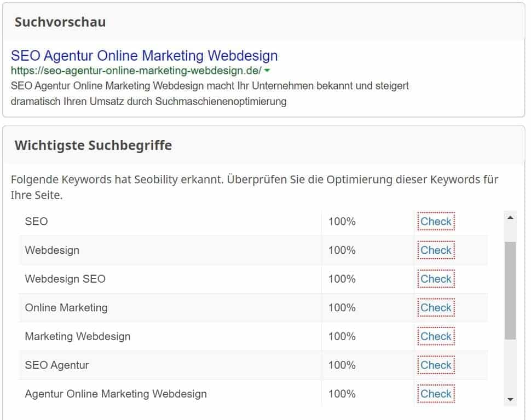This screenshot has width=531, height=420.
Task: Select 'Agentur Online Marketing Webdesign' keyword cell
Action: pyautogui.click(x=170, y=394)
